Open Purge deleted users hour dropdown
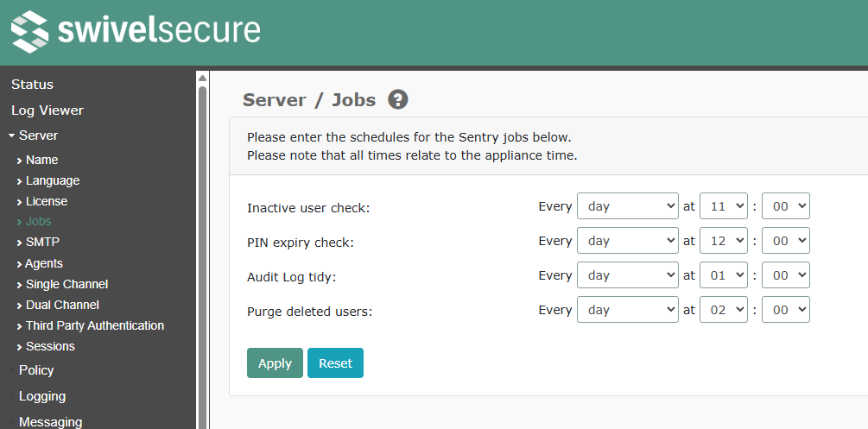Viewport: 868px width, 429px height. (x=724, y=309)
